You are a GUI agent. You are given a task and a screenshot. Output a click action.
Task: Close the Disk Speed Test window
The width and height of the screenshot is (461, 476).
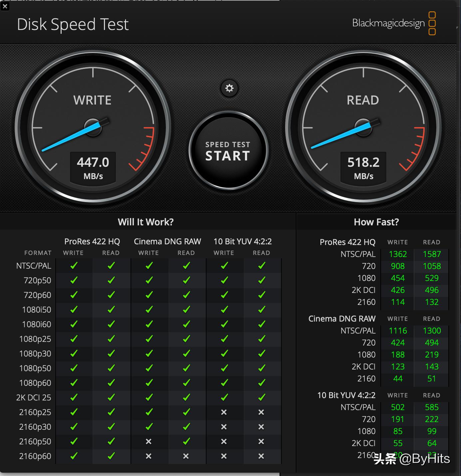(5, 6)
